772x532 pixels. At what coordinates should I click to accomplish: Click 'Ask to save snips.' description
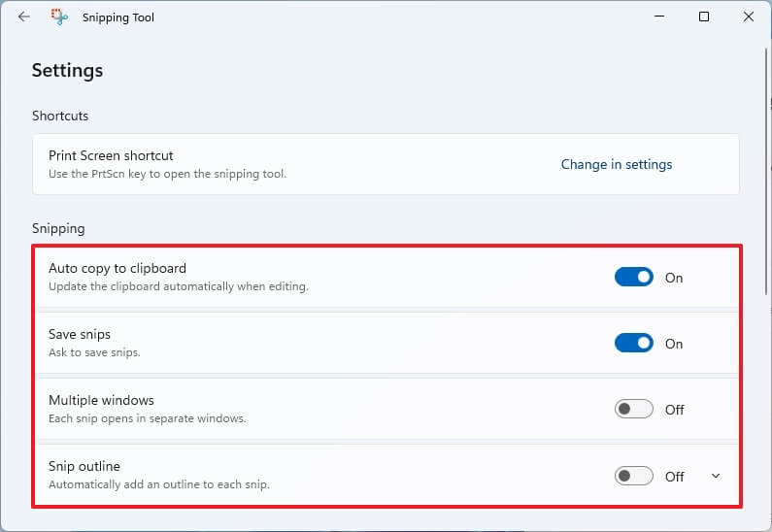coord(94,352)
